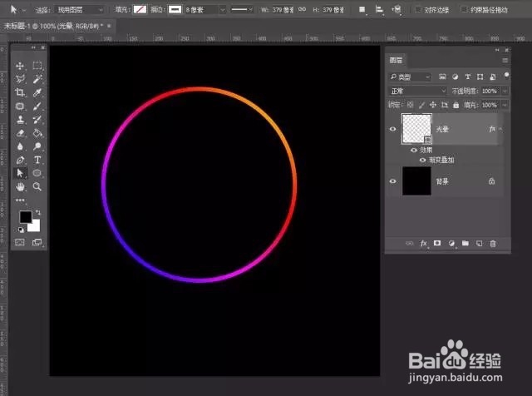
Task: Select the Dodge tool
Action: 37,146
